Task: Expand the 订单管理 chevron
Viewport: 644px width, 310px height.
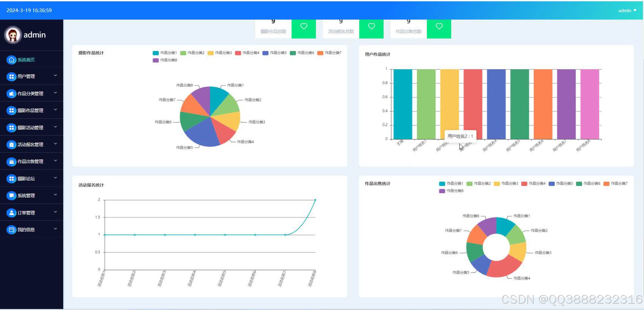Action: [55, 212]
